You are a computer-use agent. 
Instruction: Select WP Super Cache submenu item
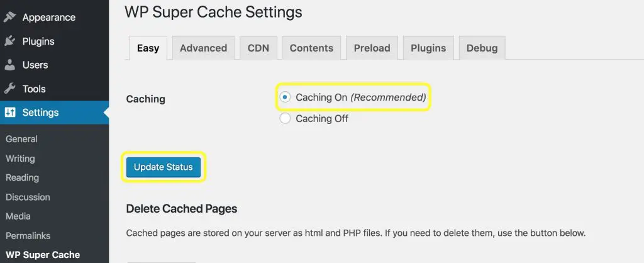point(43,255)
